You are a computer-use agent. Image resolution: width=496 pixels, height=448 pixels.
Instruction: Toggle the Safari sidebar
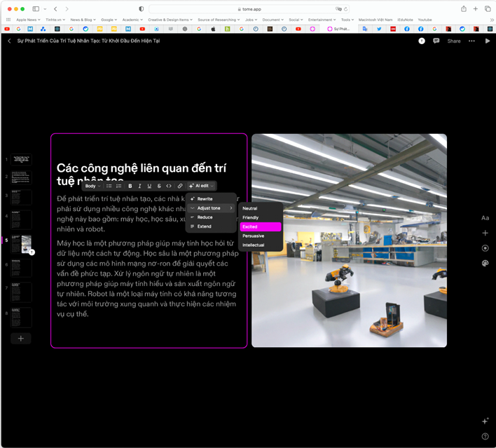36,9
